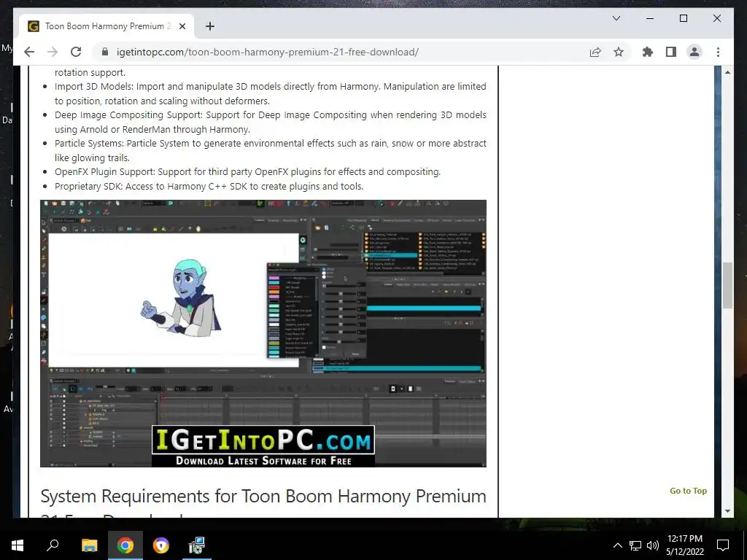
Task: Open the Windows notification center
Action: pyautogui.click(x=723, y=545)
